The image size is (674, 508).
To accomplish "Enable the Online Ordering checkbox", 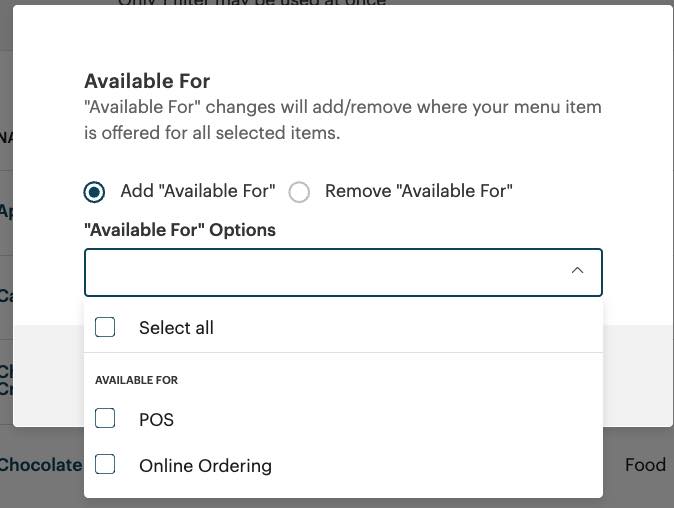I will (105, 465).
